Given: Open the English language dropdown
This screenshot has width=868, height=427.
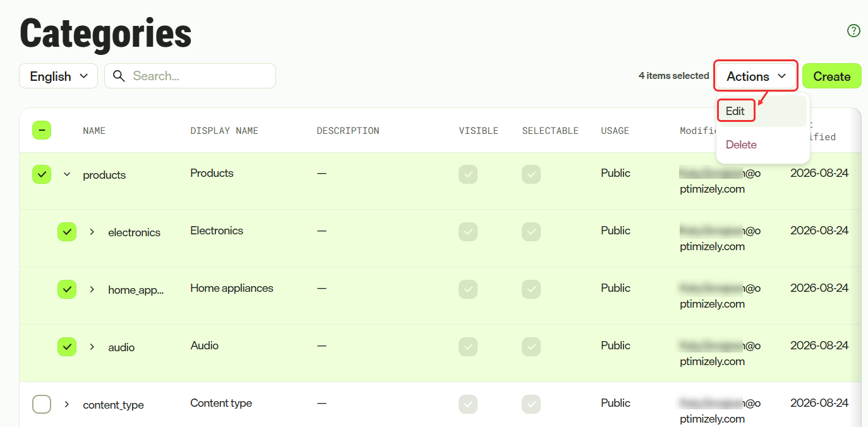Looking at the screenshot, I should tap(59, 76).
